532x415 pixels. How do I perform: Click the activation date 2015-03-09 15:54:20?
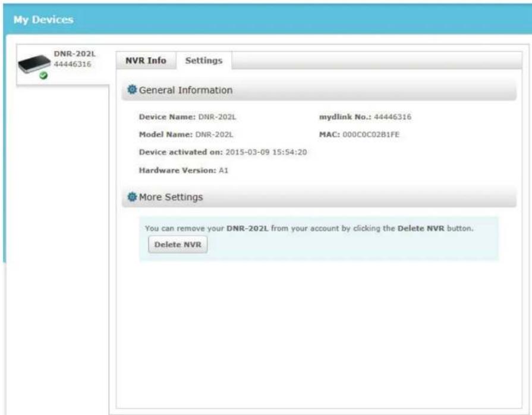pos(266,153)
